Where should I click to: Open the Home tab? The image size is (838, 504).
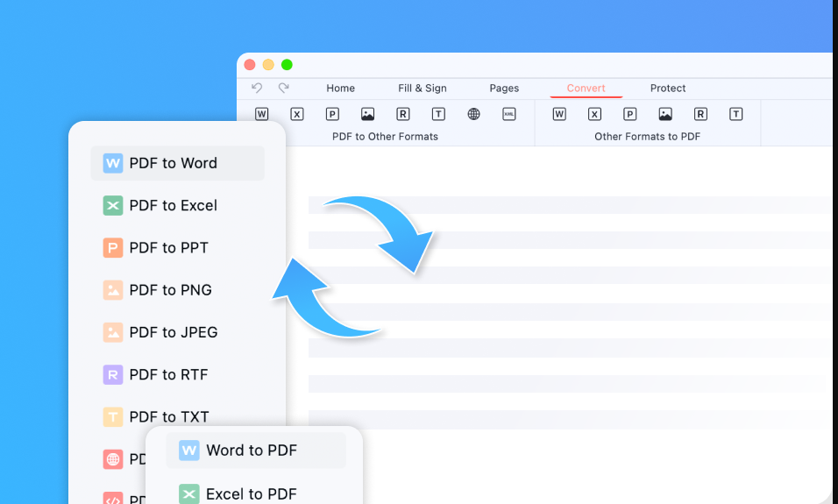pyautogui.click(x=340, y=89)
